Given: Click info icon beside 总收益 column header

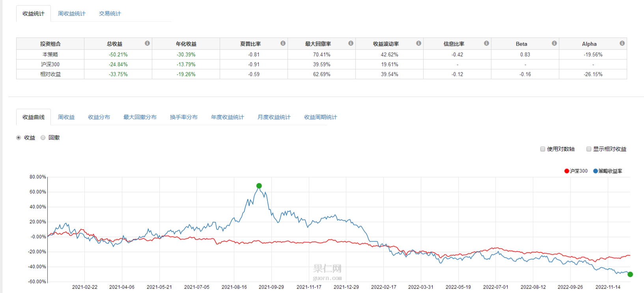Looking at the screenshot, I should 147,43.
